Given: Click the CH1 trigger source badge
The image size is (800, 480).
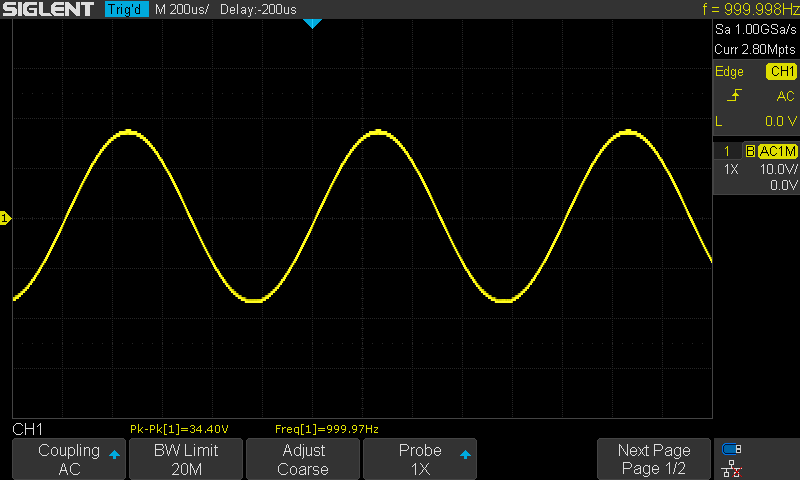Looking at the screenshot, I should [x=782, y=71].
